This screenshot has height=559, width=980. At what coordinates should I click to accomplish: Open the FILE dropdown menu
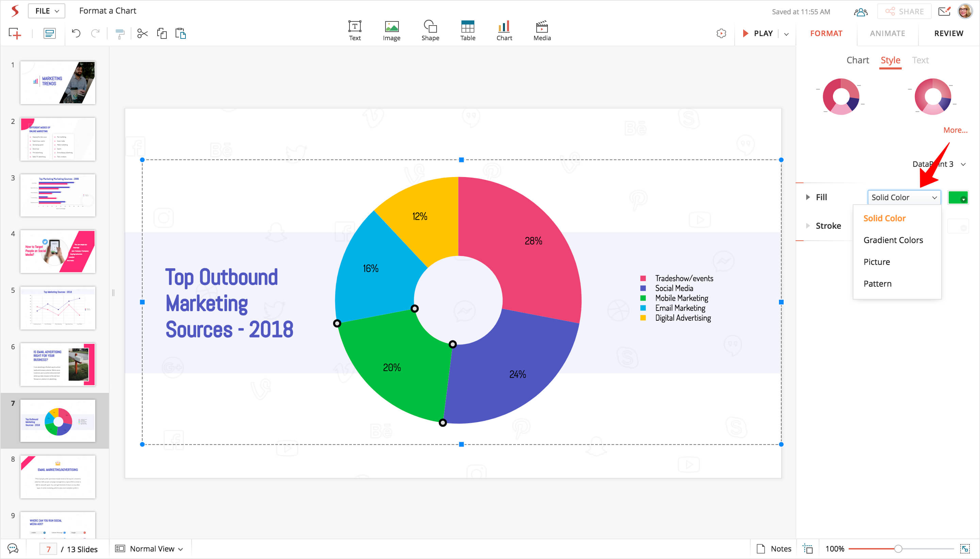46,11
